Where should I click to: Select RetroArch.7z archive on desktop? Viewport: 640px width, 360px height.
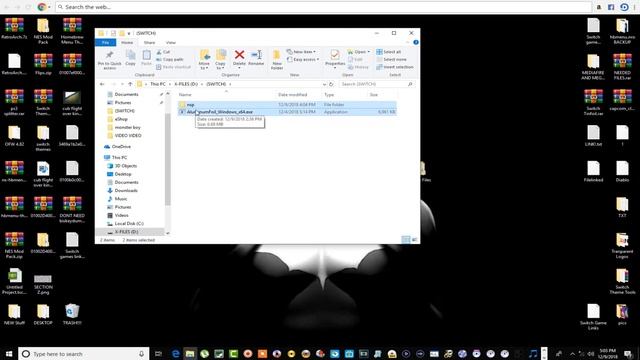tap(14, 29)
